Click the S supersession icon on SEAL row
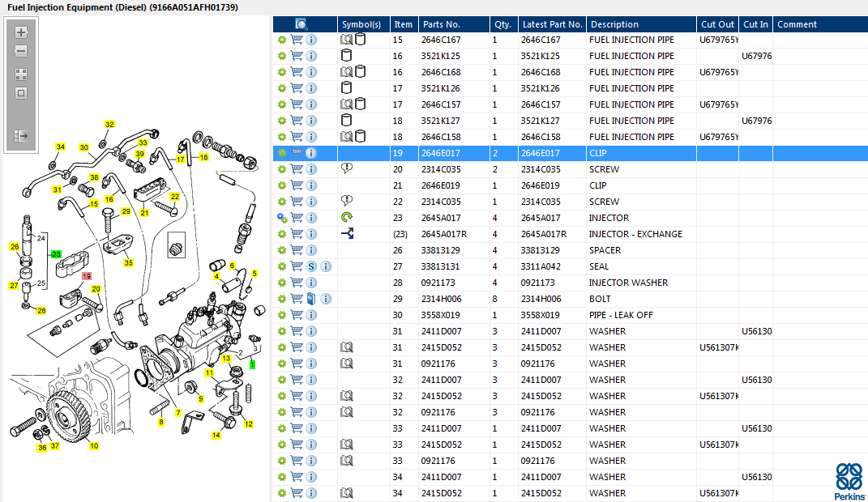 (x=311, y=266)
